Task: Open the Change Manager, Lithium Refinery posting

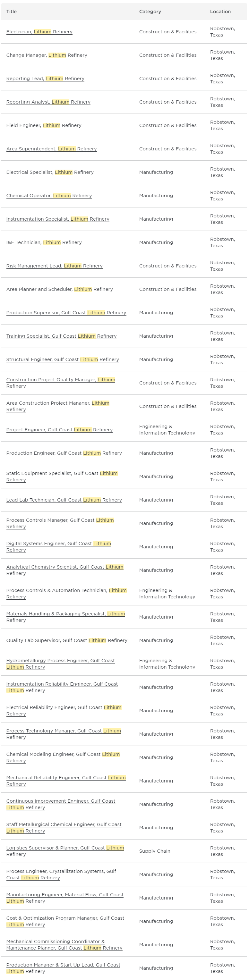Action: 47,55
